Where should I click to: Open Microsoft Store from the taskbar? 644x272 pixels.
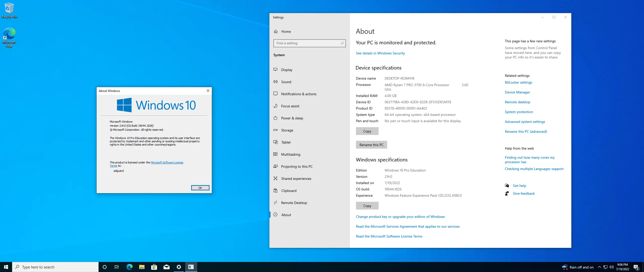click(x=154, y=267)
